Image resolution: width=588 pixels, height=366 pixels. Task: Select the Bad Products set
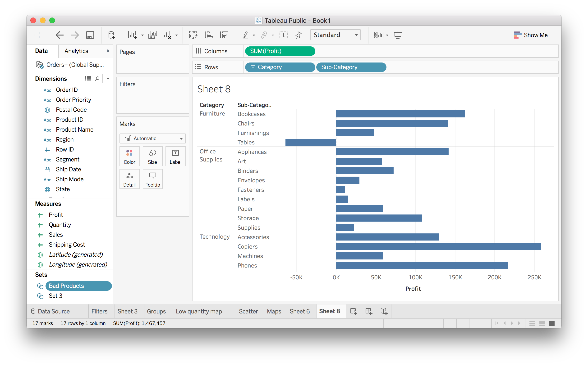[66, 286]
